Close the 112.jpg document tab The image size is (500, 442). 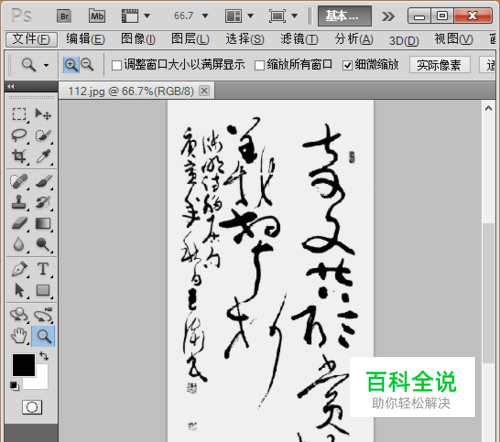(x=204, y=91)
